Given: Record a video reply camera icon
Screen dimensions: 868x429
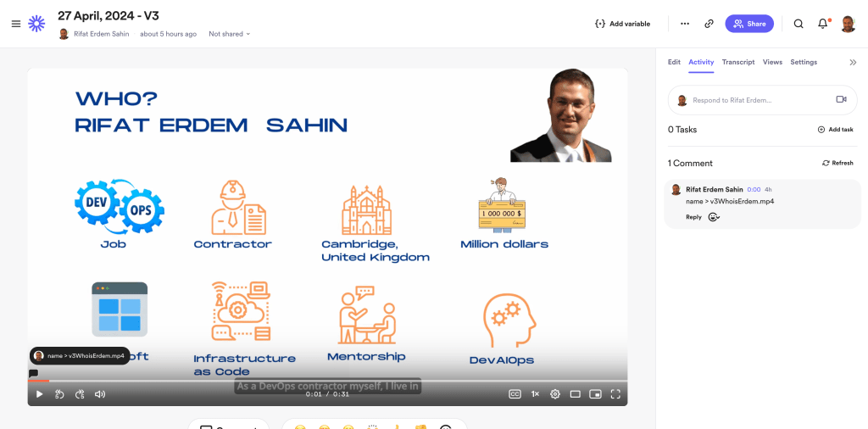Looking at the screenshot, I should (x=841, y=99).
